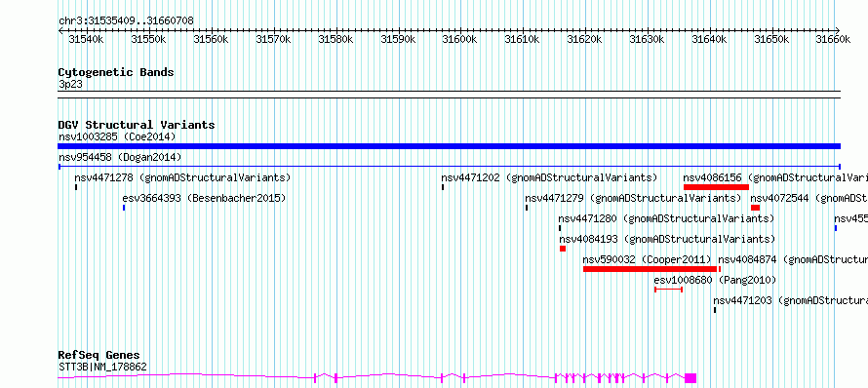Click the Cytogenetic Bands track title
Viewport: 868px width, 388px height.
116,72
